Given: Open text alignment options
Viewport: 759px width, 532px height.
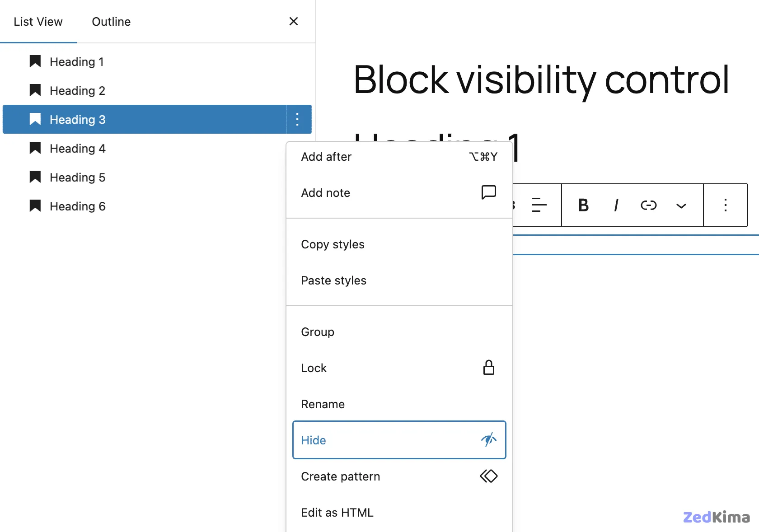Looking at the screenshot, I should tap(539, 205).
